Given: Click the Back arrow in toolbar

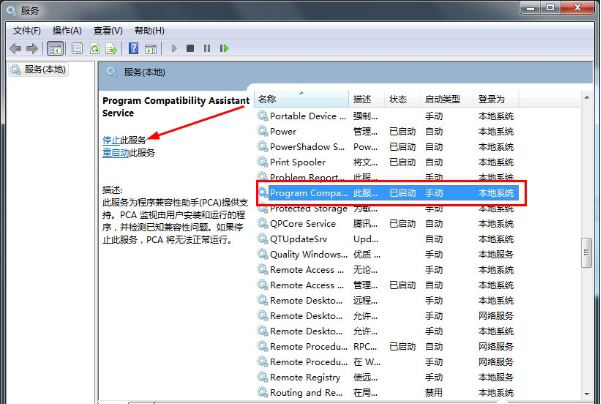Looking at the screenshot, I should point(15,48).
